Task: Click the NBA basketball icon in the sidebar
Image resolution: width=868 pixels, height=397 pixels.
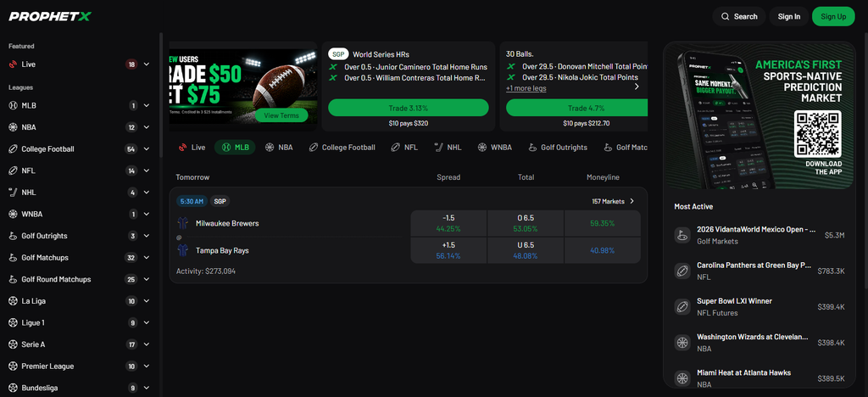Action: tap(14, 127)
